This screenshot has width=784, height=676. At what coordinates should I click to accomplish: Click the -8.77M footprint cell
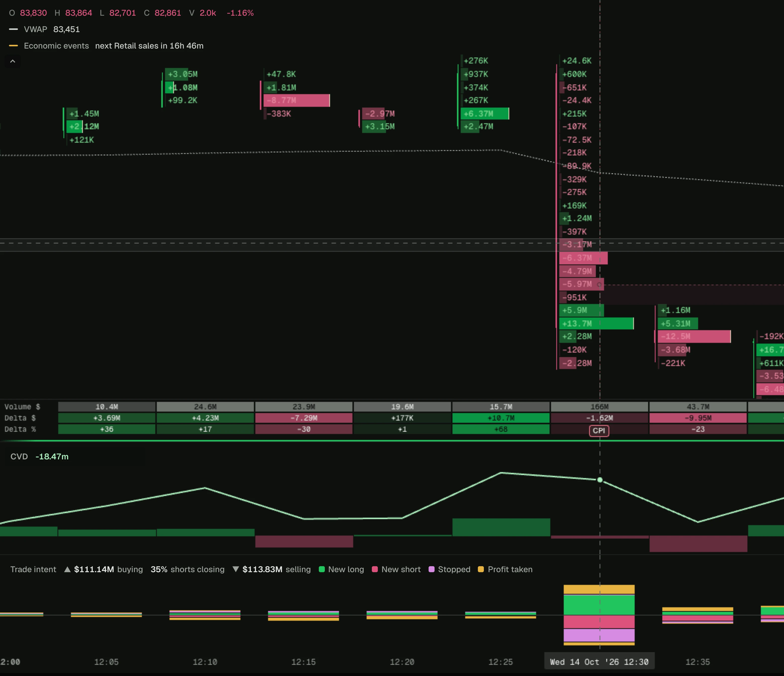tap(297, 100)
